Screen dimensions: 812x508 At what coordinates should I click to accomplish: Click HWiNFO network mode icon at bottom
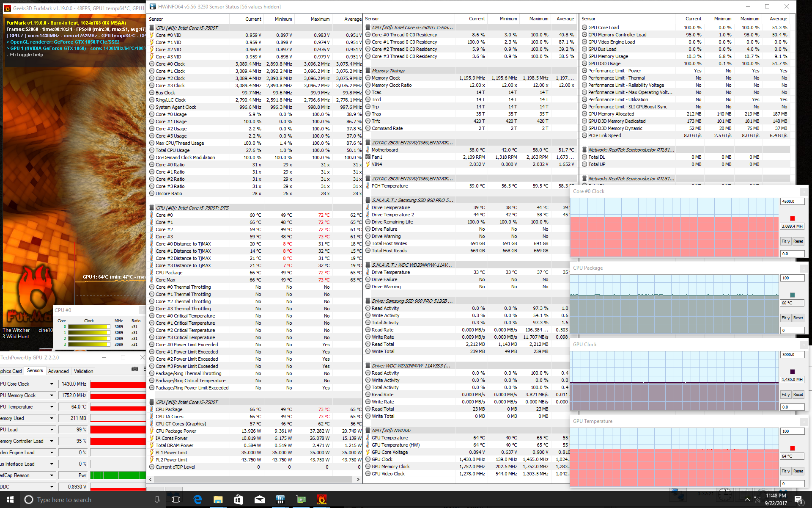[x=678, y=494]
